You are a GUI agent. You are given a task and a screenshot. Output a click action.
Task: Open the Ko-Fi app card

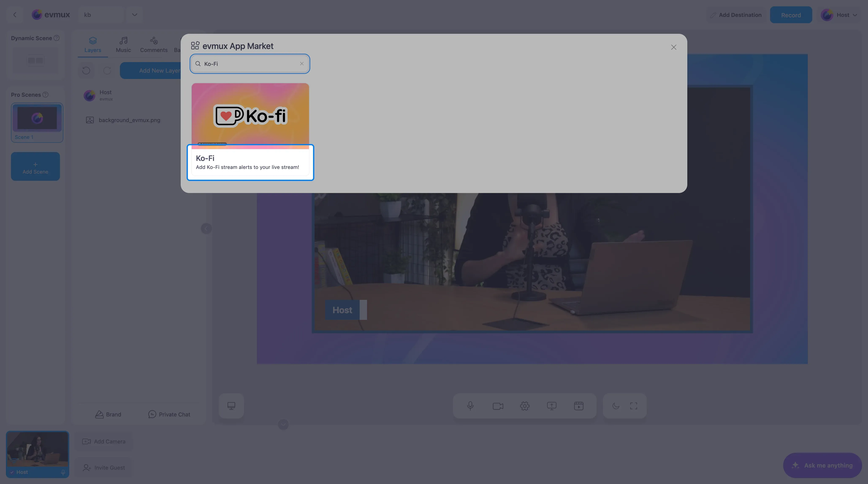250,129
